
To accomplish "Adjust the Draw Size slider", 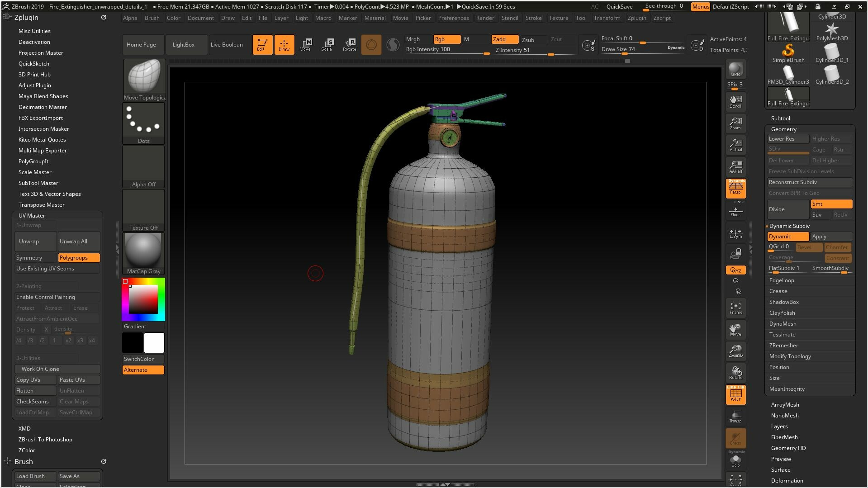I will 643,50.
